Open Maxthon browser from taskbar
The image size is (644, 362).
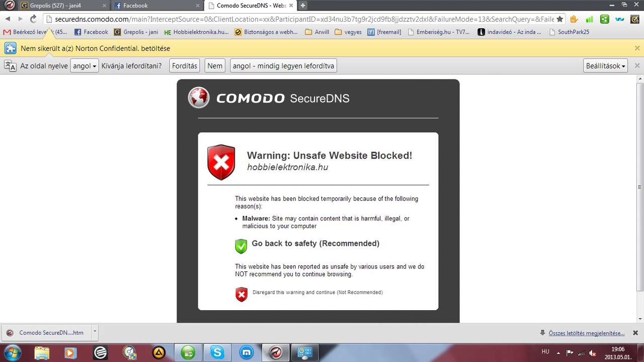[x=247, y=352]
